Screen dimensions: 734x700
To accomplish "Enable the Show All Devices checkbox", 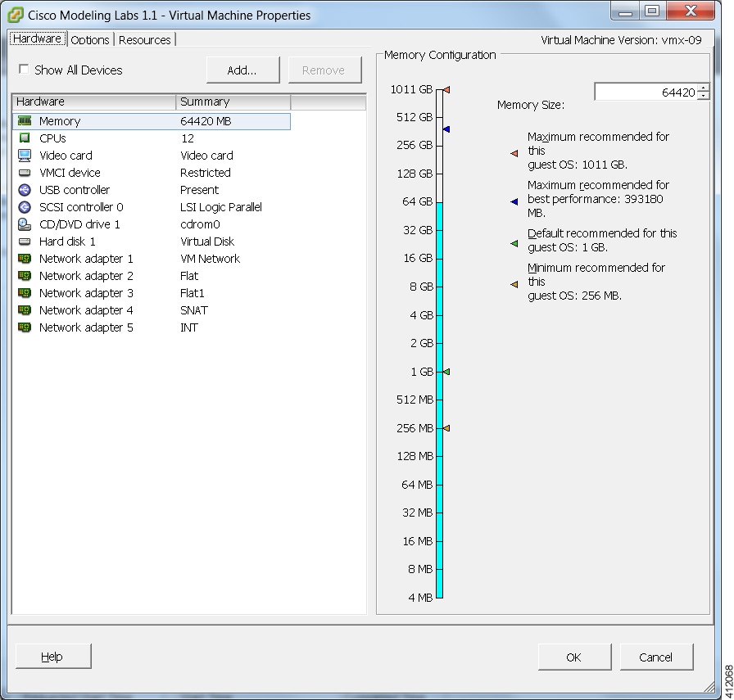I will pos(23,70).
